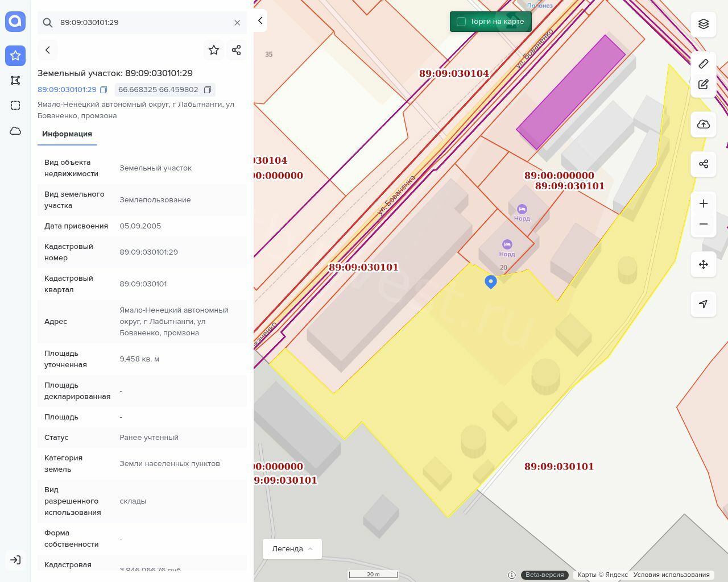
Task: Enable the Торги на карте checkbox
Action: [461, 22]
